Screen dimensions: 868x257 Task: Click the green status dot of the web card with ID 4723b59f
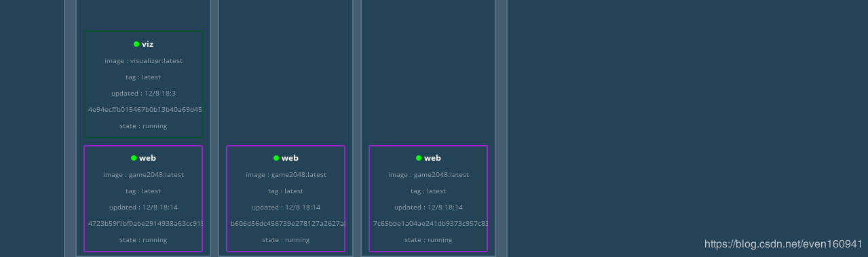tap(134, 158)
